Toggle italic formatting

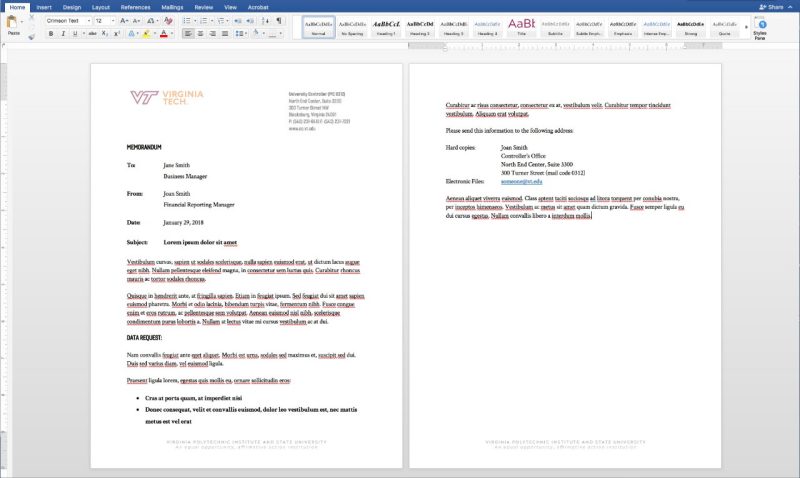[x=63, y=34]
